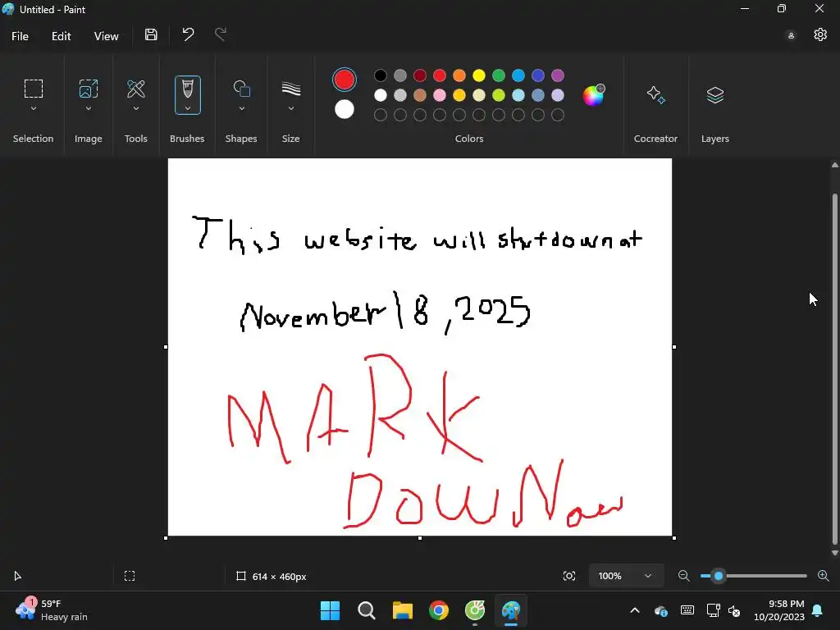This screenshot has height=630, width=840.
Task: Open the View menu
Action: click(106, 36)
